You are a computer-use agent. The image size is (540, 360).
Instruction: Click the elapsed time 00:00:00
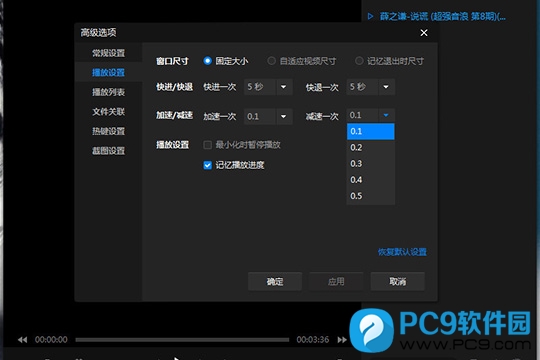(x=51, y=340)
